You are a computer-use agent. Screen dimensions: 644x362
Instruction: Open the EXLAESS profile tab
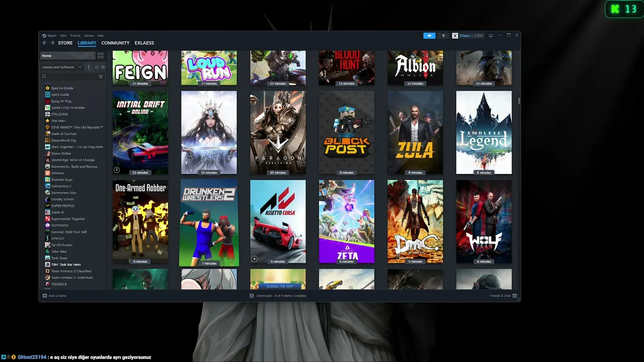(x=144, y=43)
